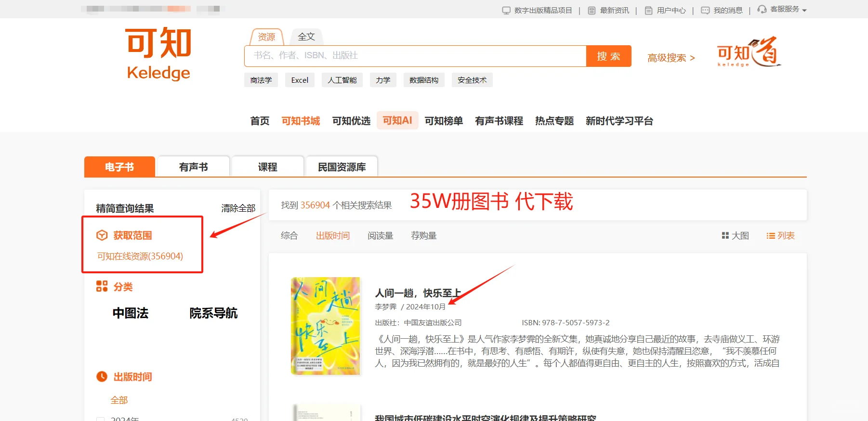Click 全部 under 出版时间

119,400
